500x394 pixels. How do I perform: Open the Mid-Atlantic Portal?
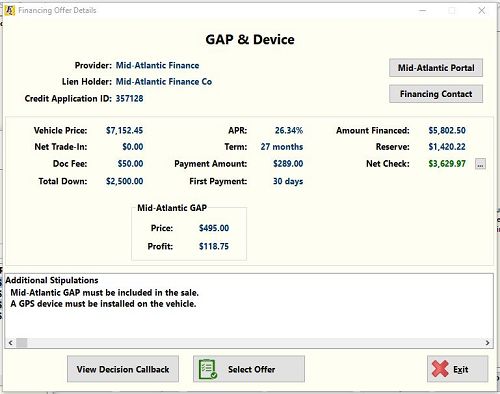[x=436, y=68]
